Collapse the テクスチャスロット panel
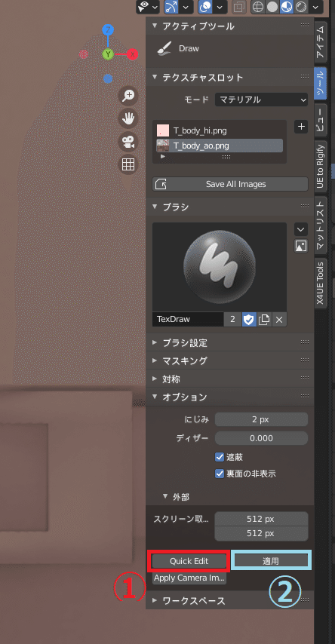 pos(155,77)
